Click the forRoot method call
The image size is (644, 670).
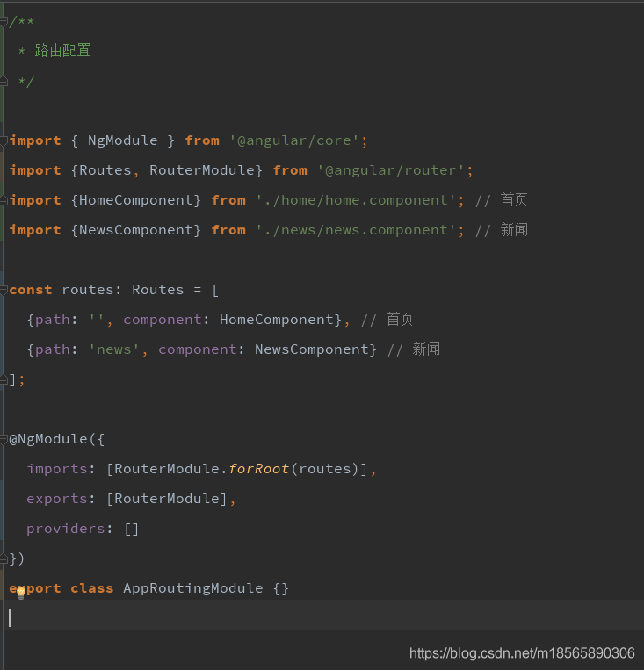tap(258, 469)
